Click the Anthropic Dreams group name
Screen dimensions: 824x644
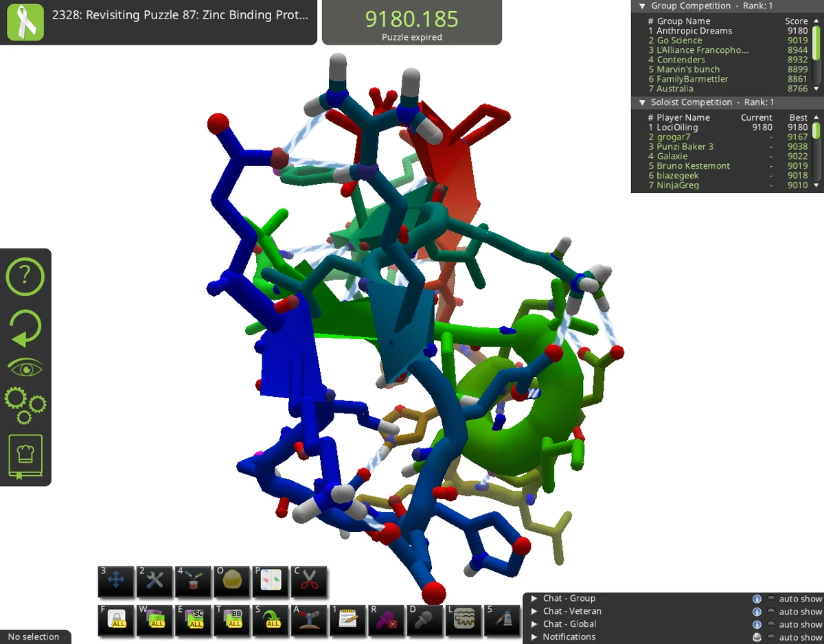pos(691,30)
